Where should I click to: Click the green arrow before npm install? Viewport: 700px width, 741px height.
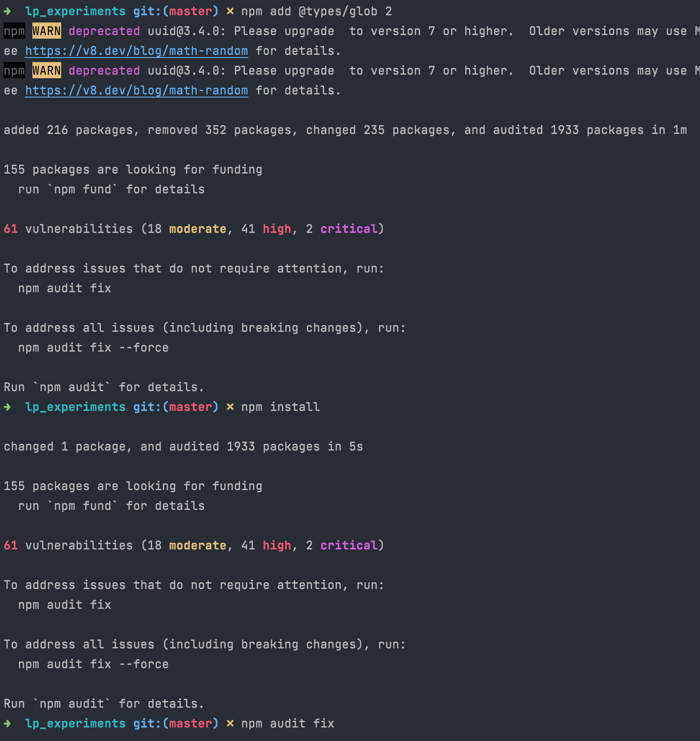pos(8,407)
